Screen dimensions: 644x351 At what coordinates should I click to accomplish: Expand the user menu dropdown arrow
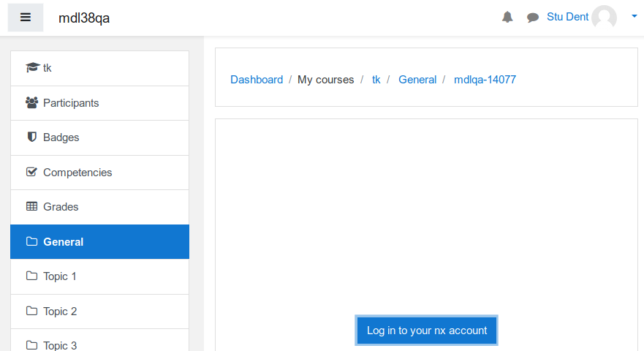pyautogui.click(x=634, y=16)
